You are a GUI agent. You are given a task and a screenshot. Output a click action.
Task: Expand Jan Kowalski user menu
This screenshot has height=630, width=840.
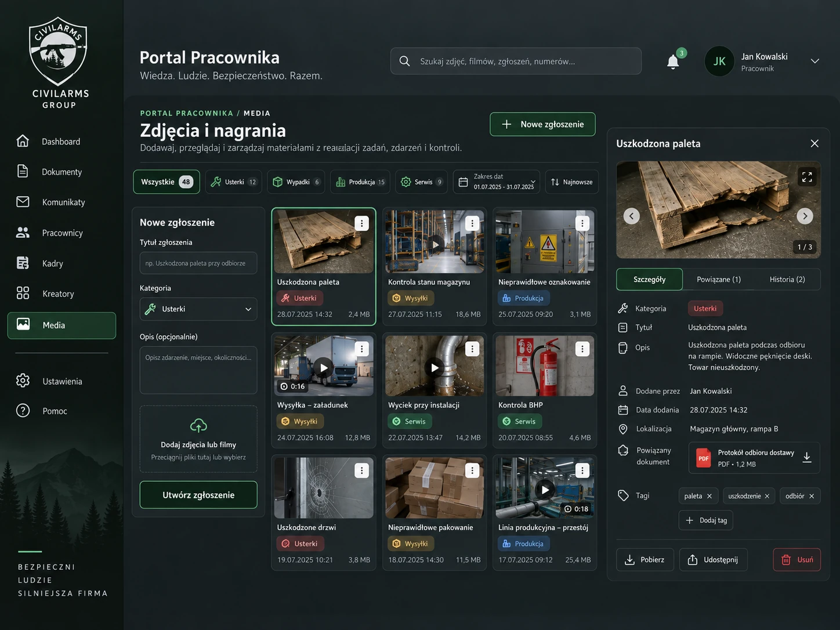(x=815, y=61)
